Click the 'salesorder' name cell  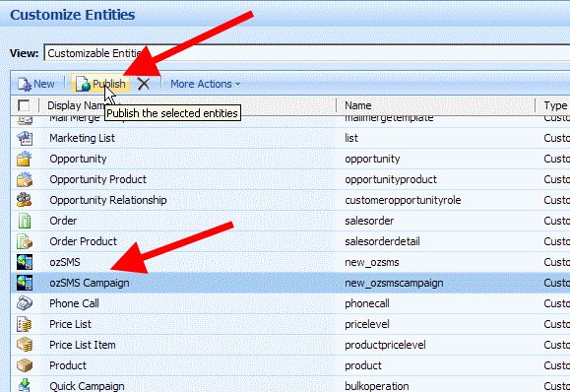pos(369,221)
